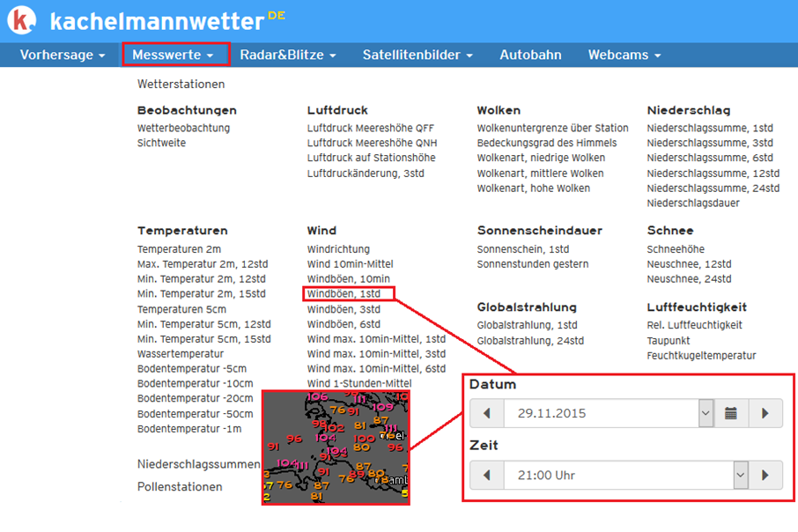Go to next date with right arrow
This screenshot has width=798, height=532.
point(765,413)
